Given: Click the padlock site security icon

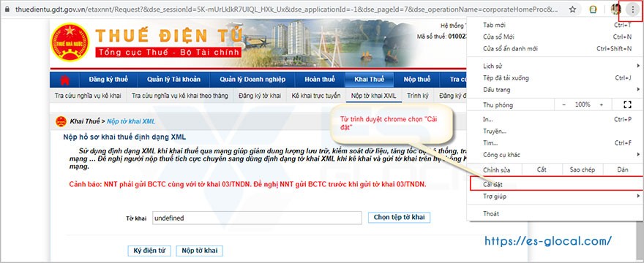Looking at the screenshot, I should [x=7, y=9].
